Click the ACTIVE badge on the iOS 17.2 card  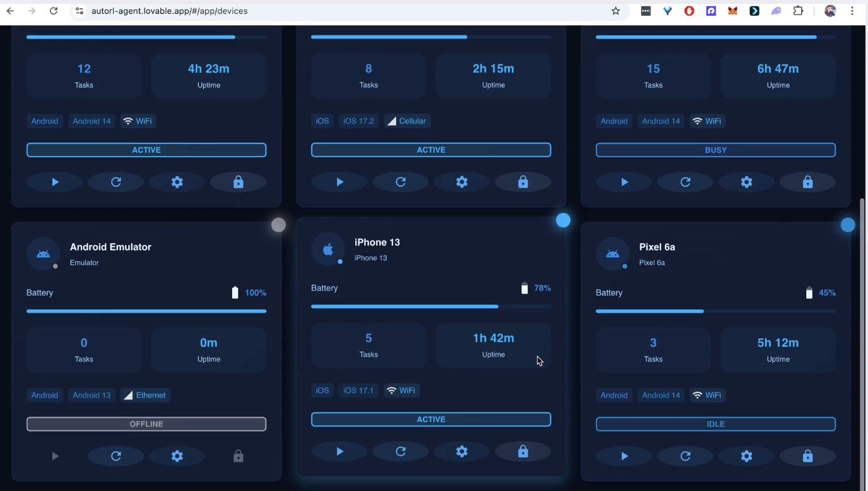(x=431, y=150)
